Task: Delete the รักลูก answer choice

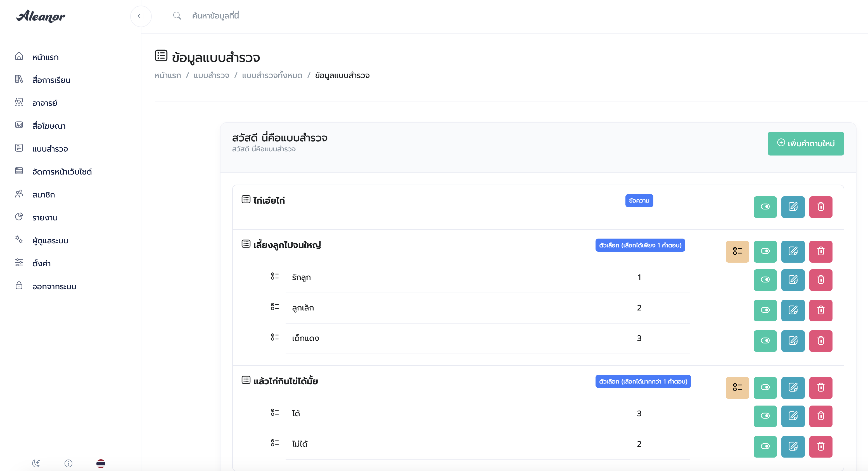Action: [x=820, y=280]
